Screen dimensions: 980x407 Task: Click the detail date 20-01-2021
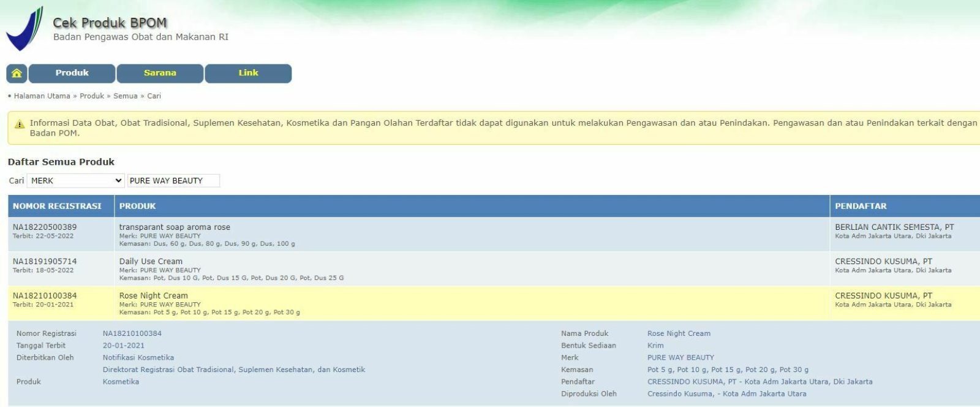tap(123, 346)
